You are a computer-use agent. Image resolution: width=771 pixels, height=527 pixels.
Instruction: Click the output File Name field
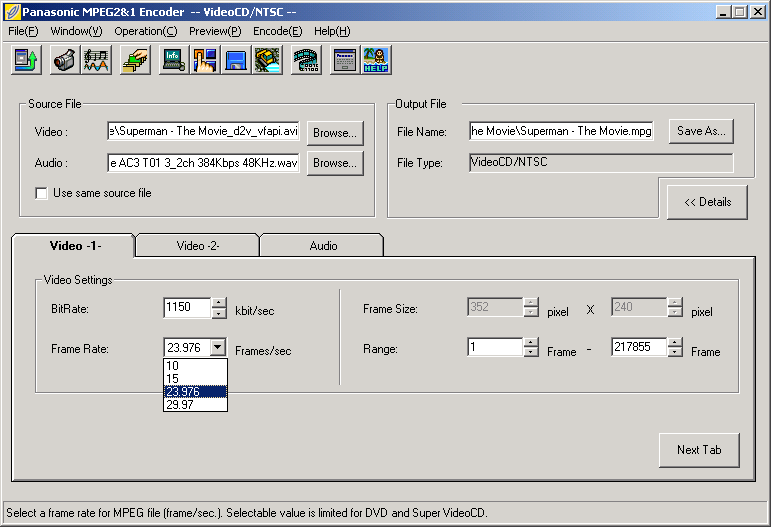[561, 131]
